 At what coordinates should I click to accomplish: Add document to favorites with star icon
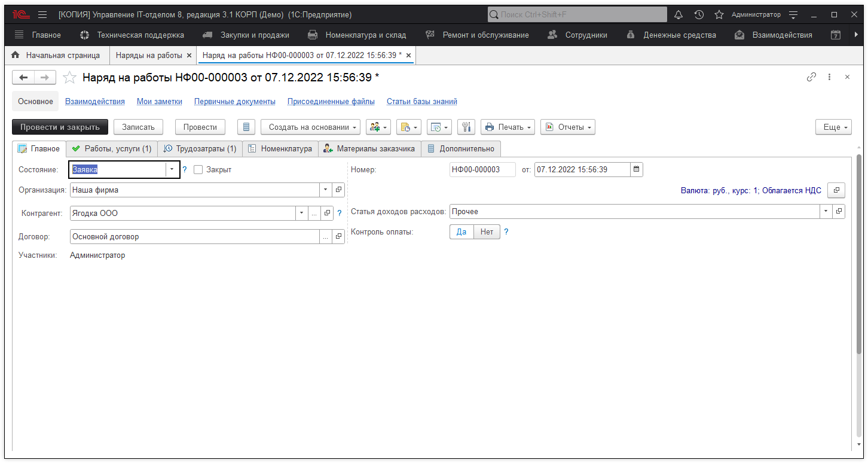tap(70, 78)
